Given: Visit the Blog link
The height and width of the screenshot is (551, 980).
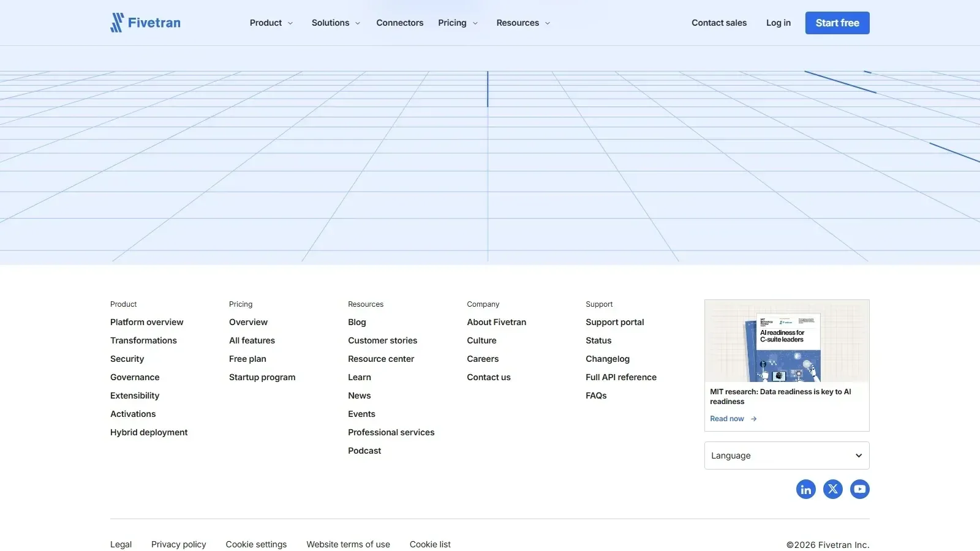Looking at the screenshot, I should tap(356, 322).
